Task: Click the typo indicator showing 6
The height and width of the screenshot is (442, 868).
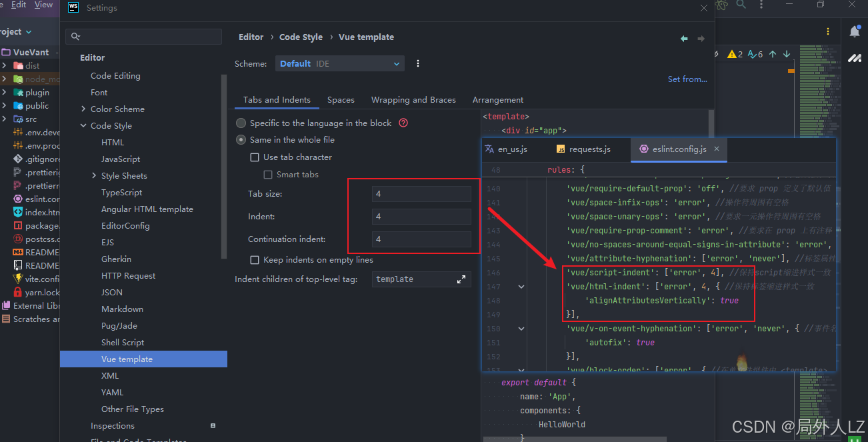Action: coord(755,54)
